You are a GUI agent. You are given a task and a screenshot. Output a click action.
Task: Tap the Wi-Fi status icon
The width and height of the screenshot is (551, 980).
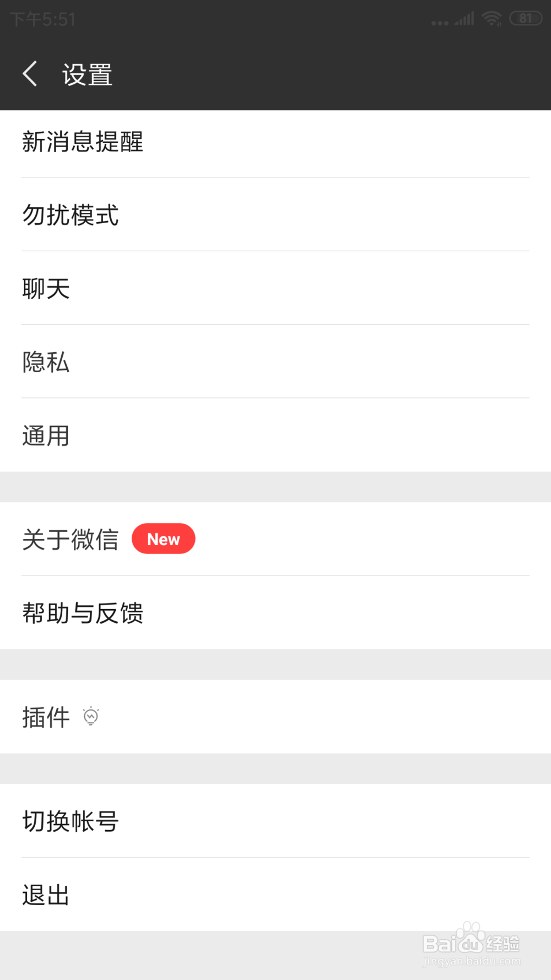point(491,19)
